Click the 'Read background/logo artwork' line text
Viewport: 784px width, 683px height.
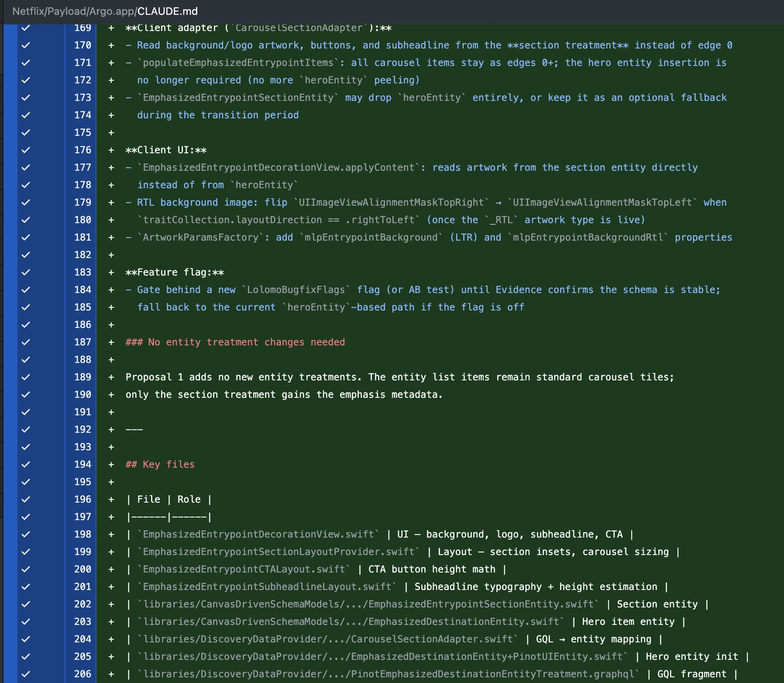(429, 45)
